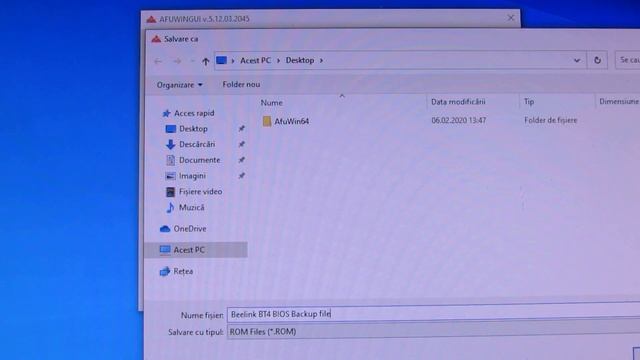Screen dimensions: 640x360
Task: Click pin icon next to Desktop
Action: click(242, 129)
